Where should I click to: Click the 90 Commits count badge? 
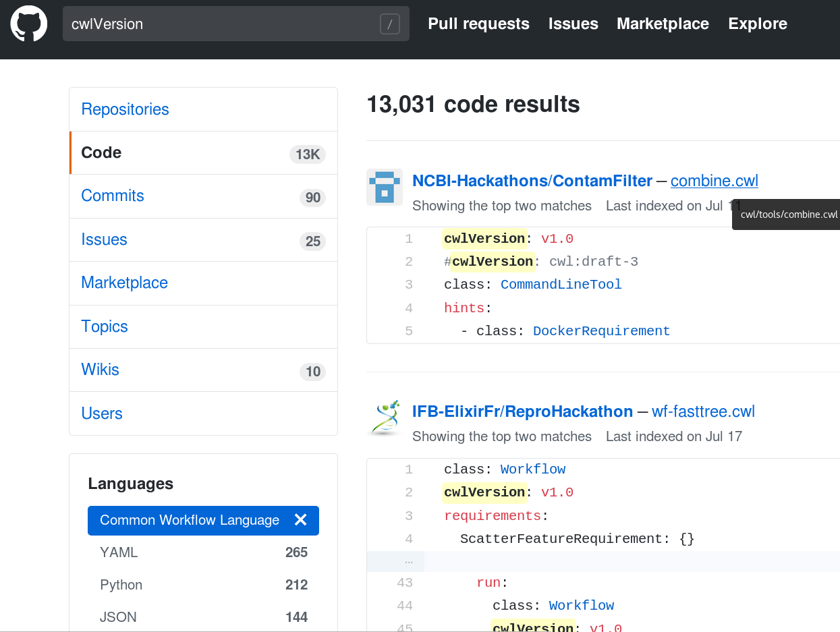tap(313, 198)
